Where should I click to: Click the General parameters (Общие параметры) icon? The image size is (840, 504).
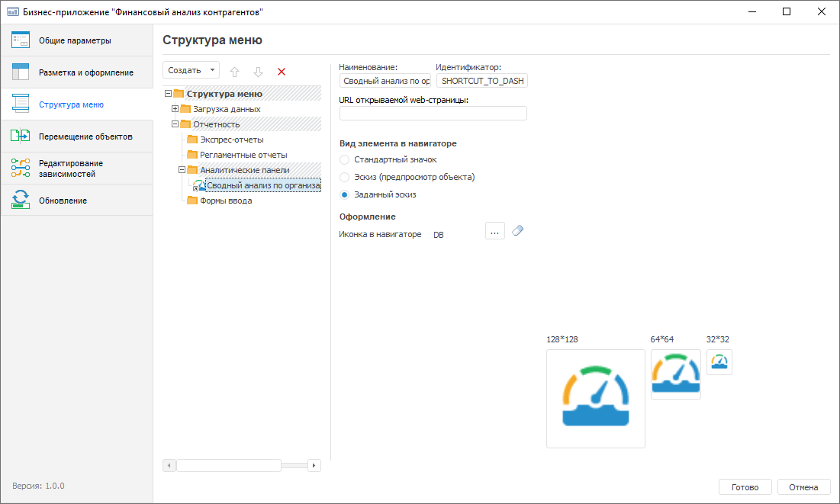[x=21, y=40]
